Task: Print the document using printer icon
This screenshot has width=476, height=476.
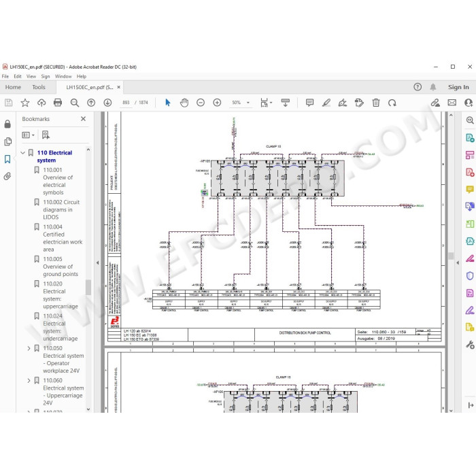Action: [58, 103]
